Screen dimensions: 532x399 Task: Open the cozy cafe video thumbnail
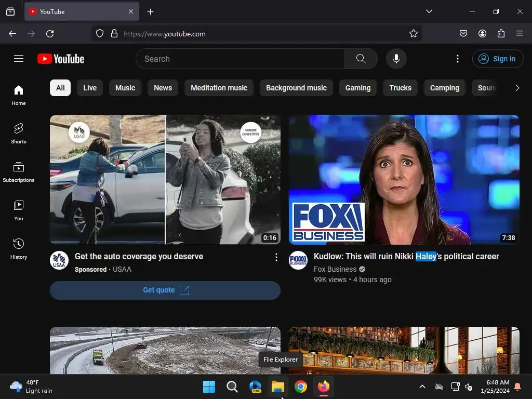(x=404, y=351)
